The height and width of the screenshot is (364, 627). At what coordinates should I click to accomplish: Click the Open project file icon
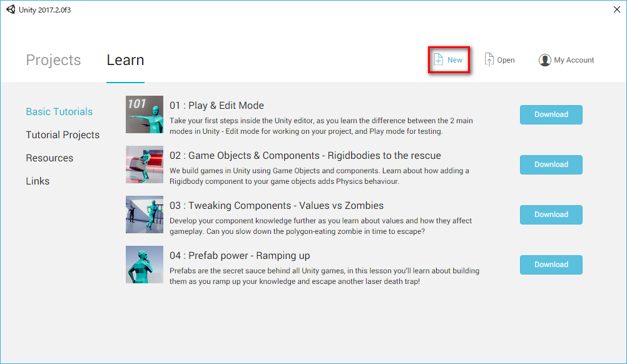tap(489, 59)
